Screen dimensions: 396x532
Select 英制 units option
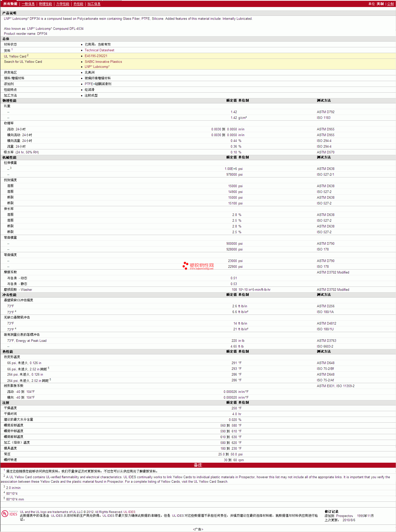click(380, 4)
